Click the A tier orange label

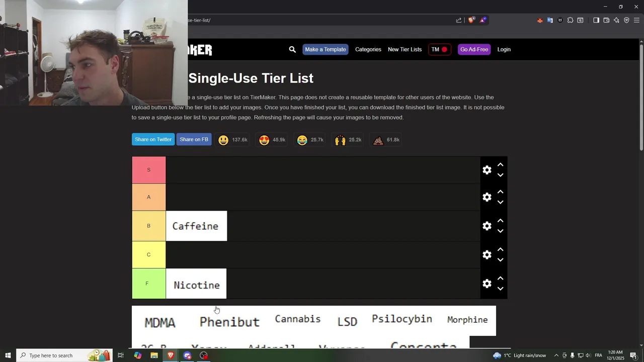pos(149,197)
